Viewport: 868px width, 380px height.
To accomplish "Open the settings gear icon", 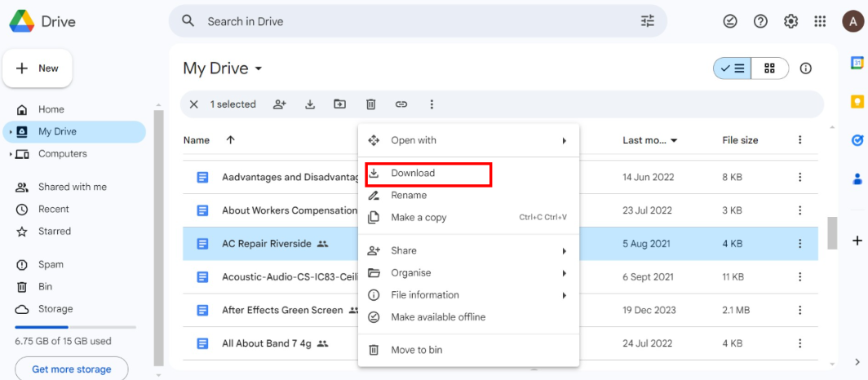I will pos(790,21).
